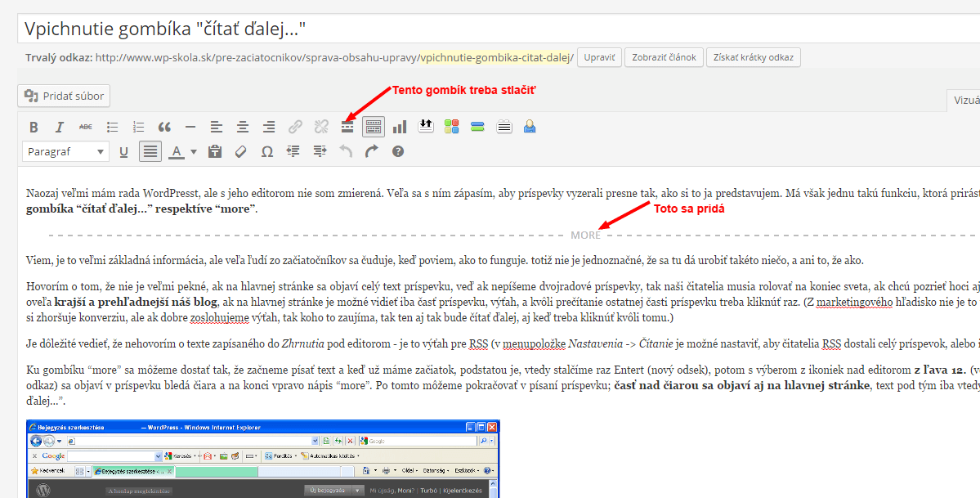Viewport: 980px width, 498px height.
Task: Click the Zobraziť článok button
Action: tap(664, 57)
